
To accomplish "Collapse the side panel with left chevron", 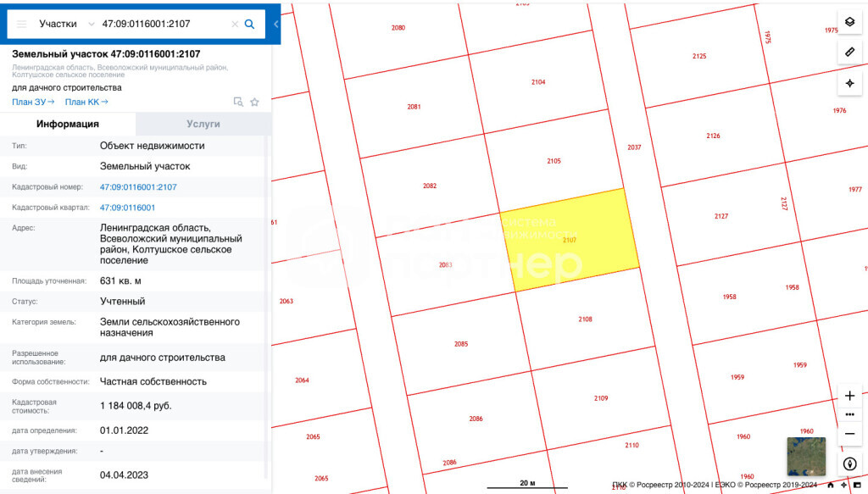I will 275,25.
